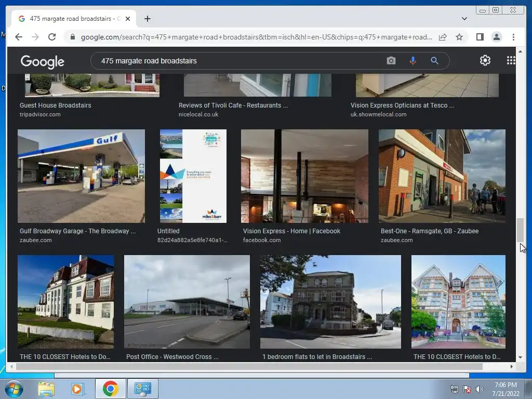
Task: Reload the current page
Action: pyautogui.click(x=52, y=37)
